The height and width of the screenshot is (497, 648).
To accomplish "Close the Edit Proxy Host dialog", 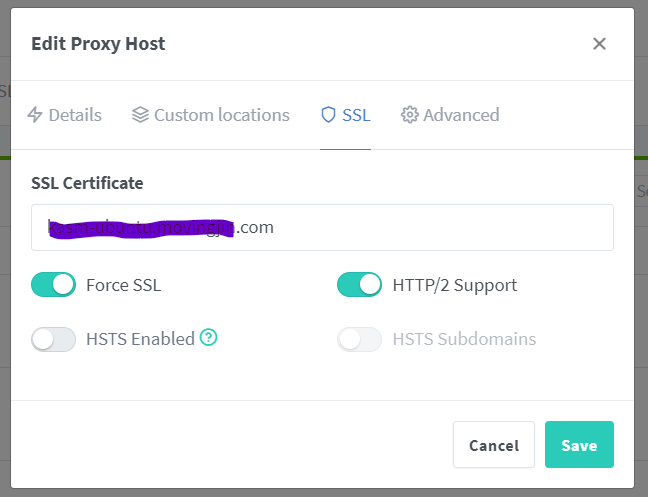I will 599,43.
